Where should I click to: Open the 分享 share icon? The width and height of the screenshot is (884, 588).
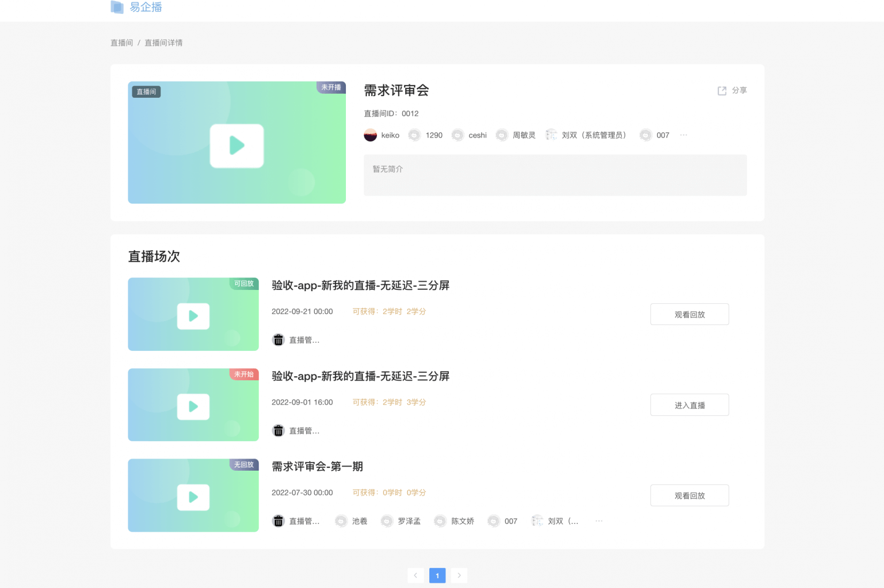(722, 91)
